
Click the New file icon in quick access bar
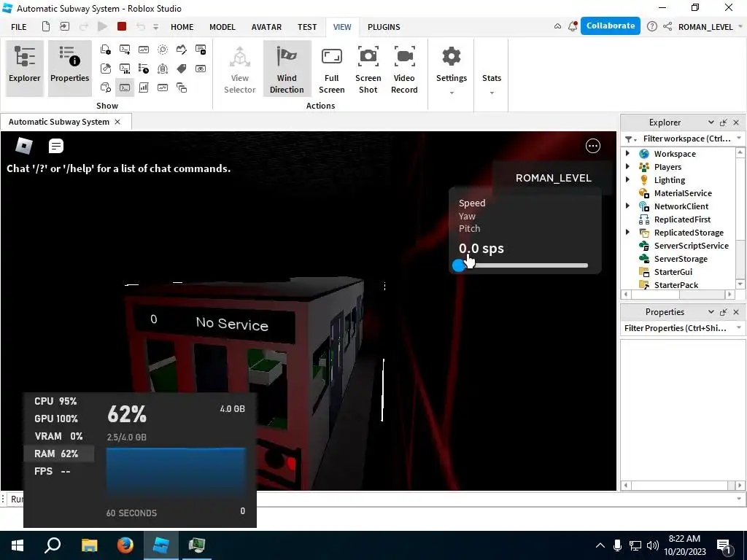(46, 27)
